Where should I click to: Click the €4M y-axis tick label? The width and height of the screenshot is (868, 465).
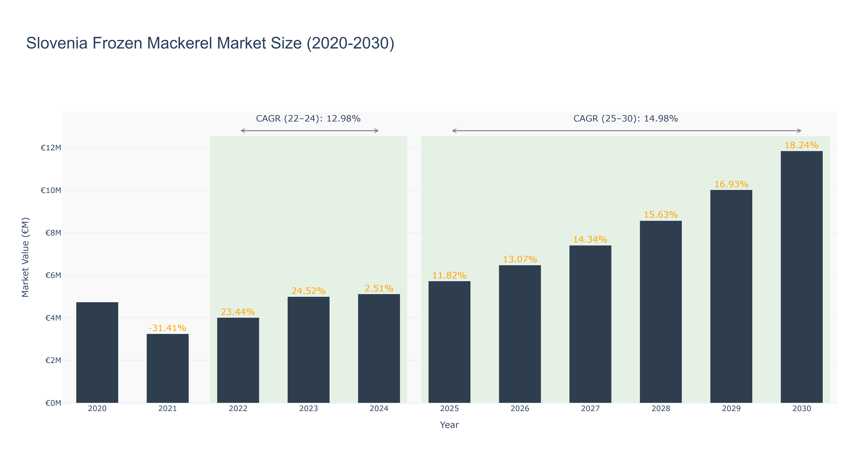tap(53, 318)
